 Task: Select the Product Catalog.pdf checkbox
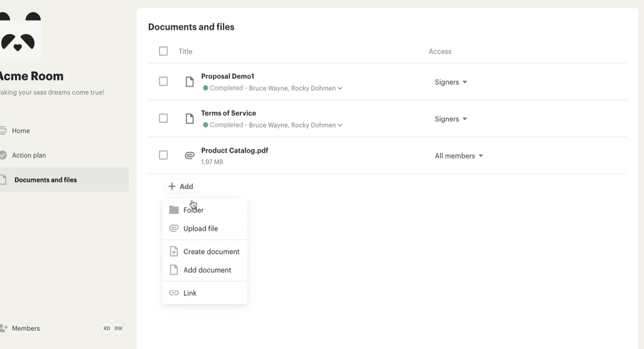click(163, 155)
